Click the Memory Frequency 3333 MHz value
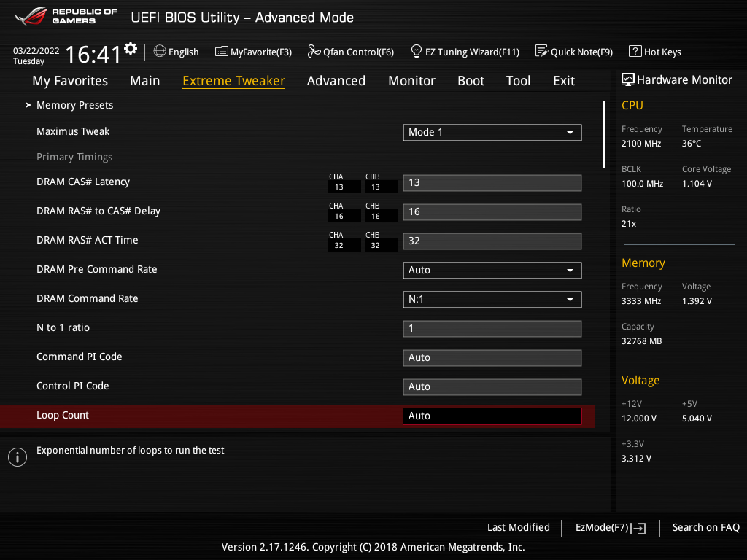Viewport: 747px width, 560px height. pyautogui.click(x=640, y=301)
